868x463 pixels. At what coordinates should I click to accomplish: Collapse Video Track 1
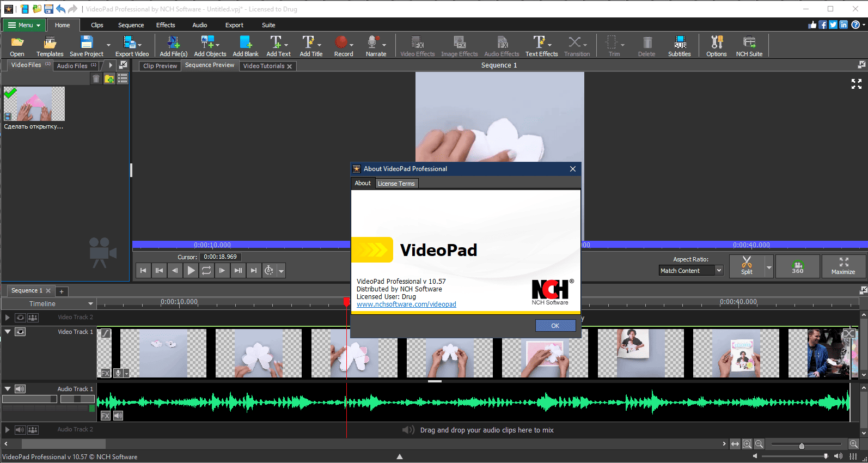pyautogui.click(x=7, y=332)
